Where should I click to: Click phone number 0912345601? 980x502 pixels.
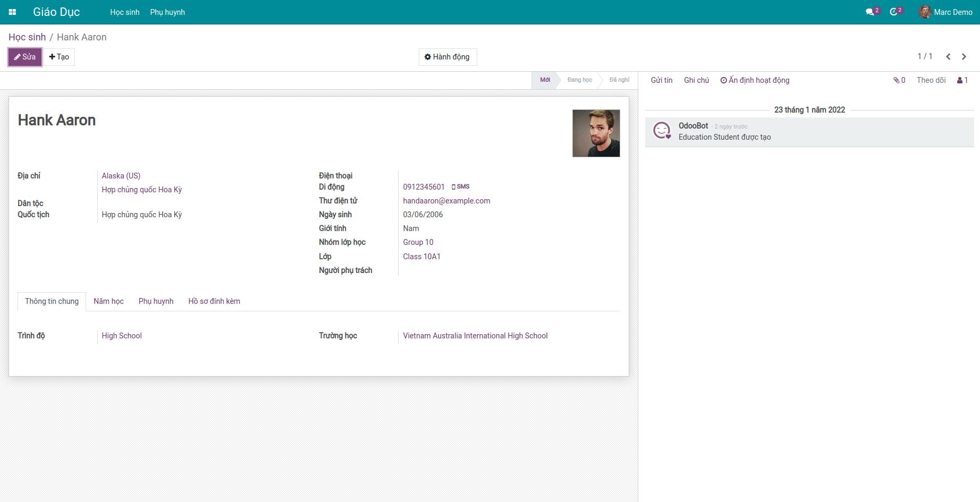tap(424, 187)
